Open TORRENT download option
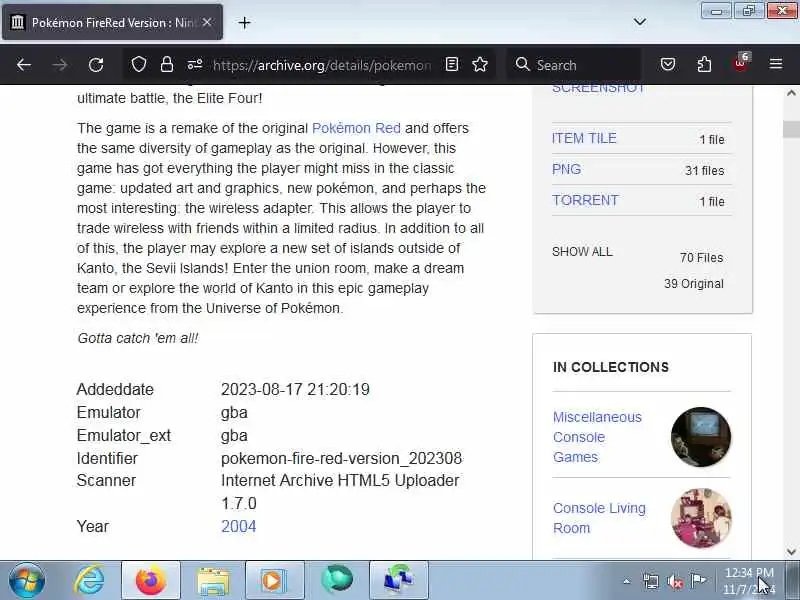The height and width of the screenshot is (600, 800). tap(585, 200)
